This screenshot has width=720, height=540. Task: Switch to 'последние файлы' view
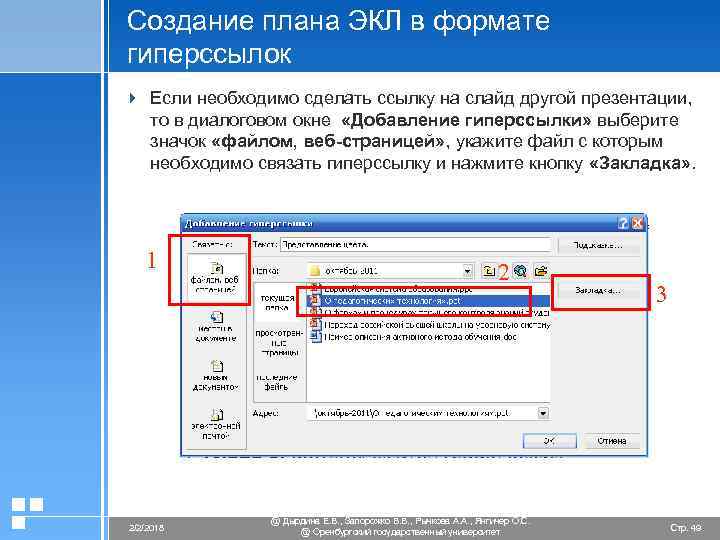coord(276,382)
